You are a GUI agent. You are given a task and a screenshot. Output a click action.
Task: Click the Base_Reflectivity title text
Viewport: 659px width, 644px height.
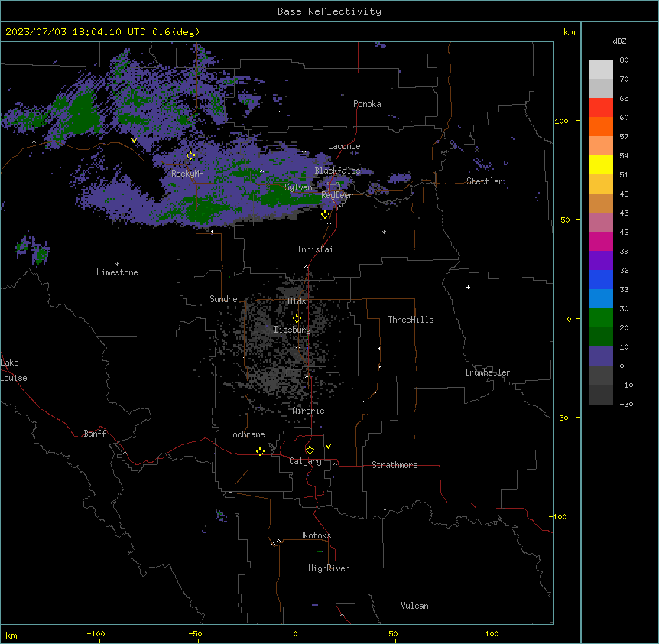point(329,11)
